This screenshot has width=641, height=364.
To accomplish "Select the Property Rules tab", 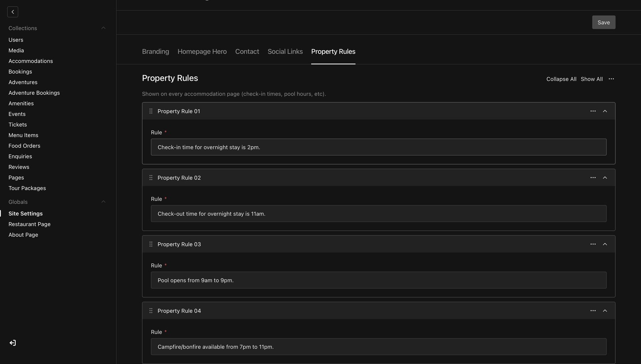I will pyautogui.click(x=333, y=52).
